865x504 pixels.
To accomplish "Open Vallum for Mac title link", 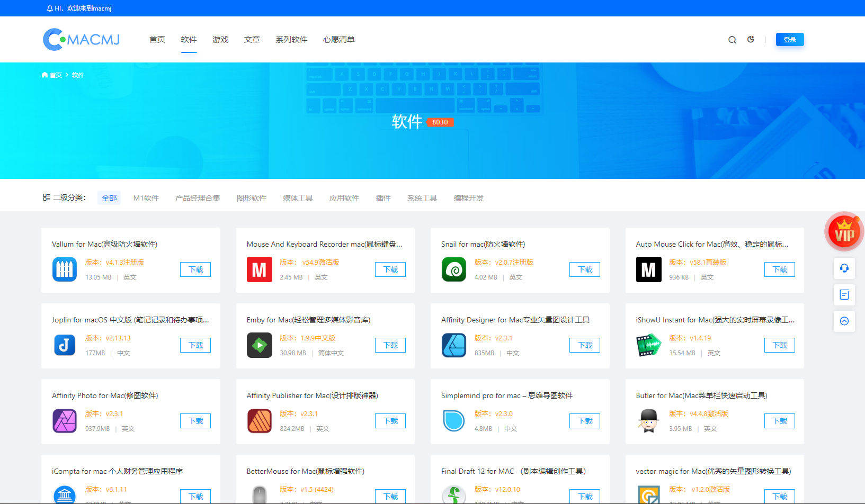I will tap(104, 244).
